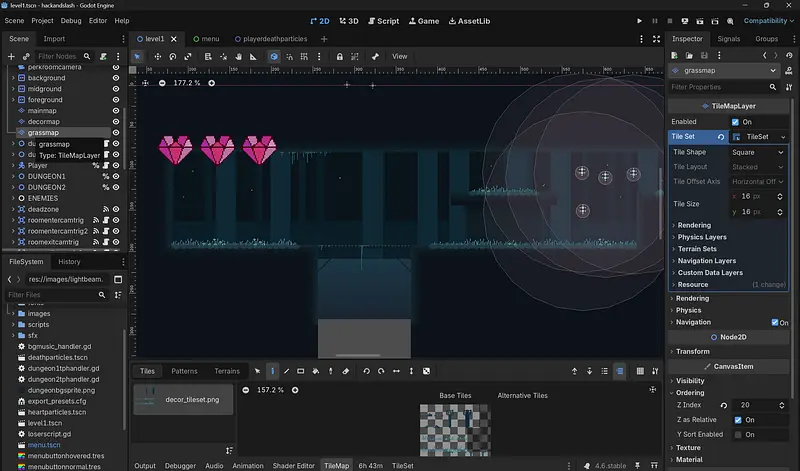
Task: Select the Eraser tool in TileMap toolbar
Action: [x=347, y=371]
